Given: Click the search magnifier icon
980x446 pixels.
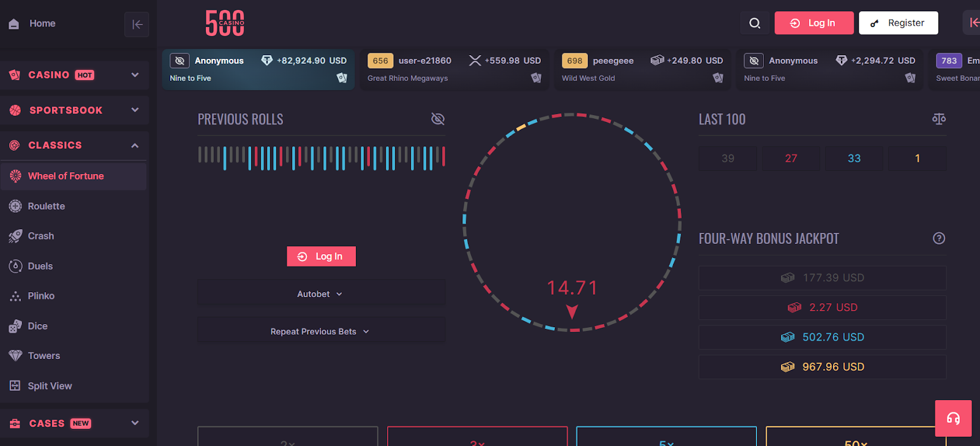Looking at the screenshot, I should [x=755, y=23].
